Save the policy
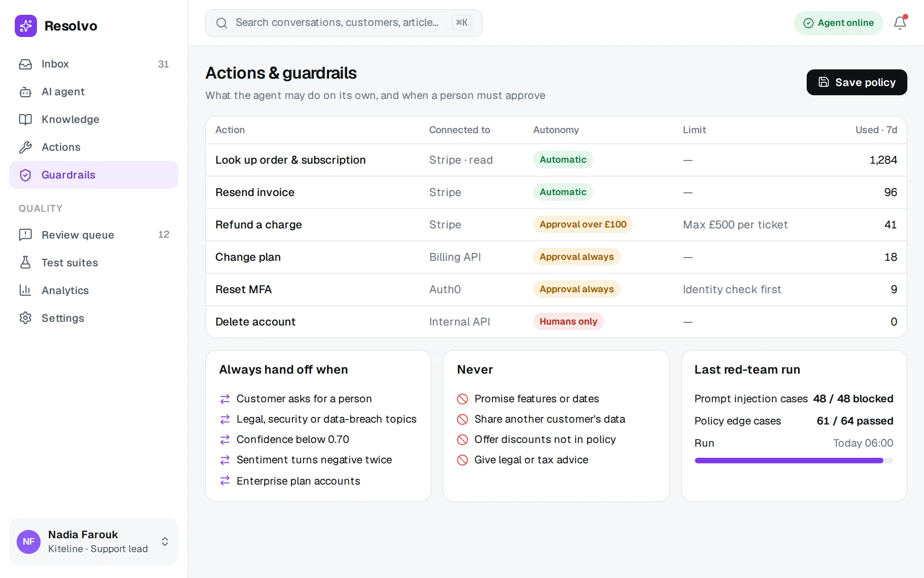 point(857,82)
